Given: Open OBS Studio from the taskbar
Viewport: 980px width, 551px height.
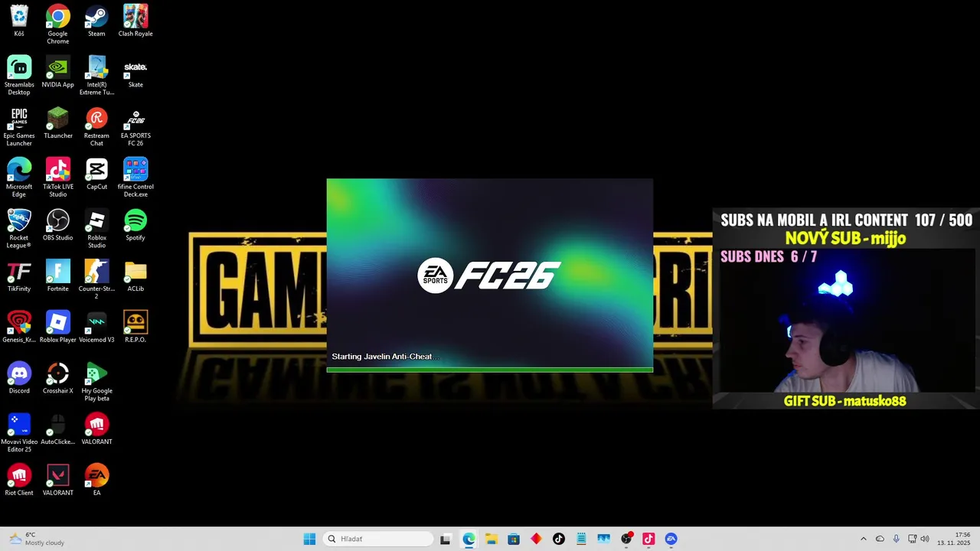Looking at the screenshot, I should tap(626, 539).
